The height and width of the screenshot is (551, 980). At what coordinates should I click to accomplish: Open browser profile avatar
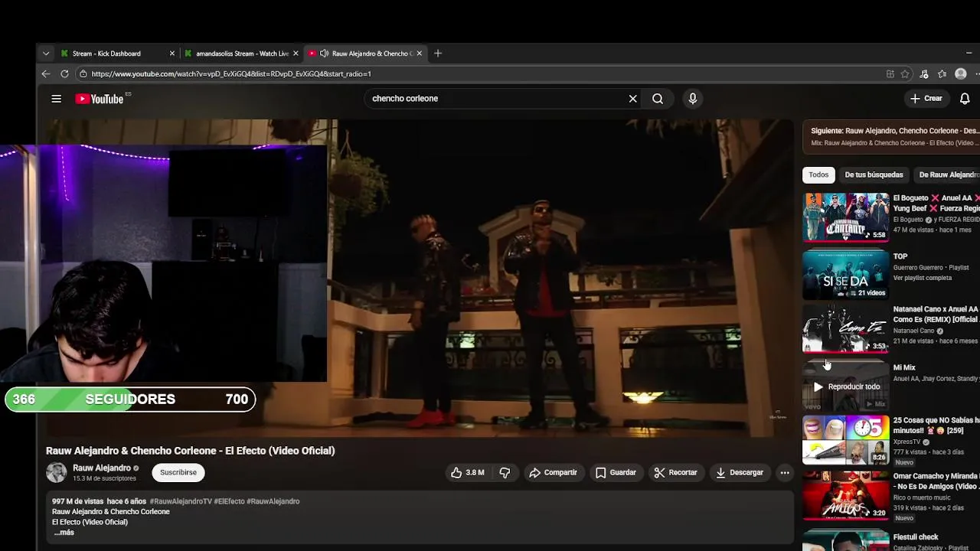click(961, 74)
